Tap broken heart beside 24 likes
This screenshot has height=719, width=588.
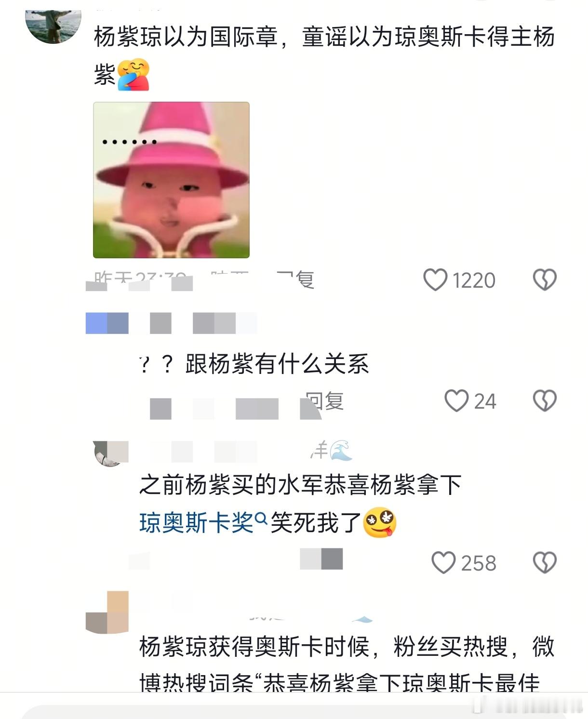tap(545, 401)
